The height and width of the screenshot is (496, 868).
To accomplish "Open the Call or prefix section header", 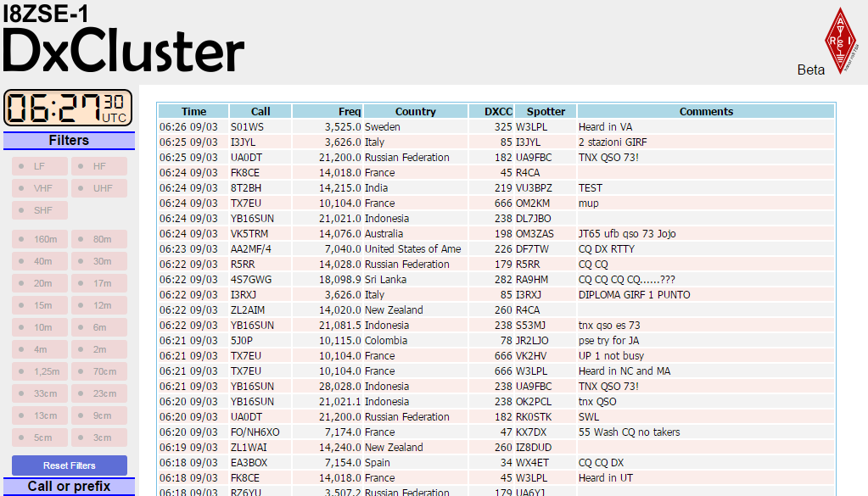I will 69,487.
